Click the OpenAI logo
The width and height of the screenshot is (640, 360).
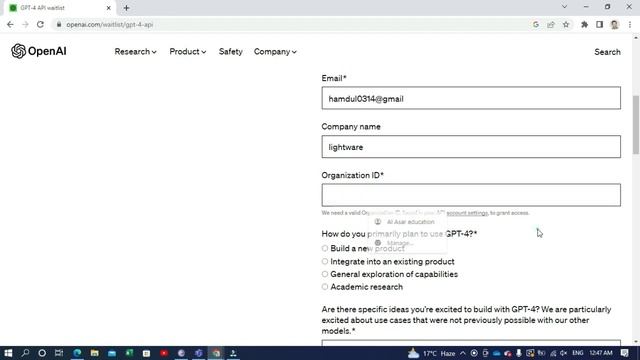click(x=39, y=51)
